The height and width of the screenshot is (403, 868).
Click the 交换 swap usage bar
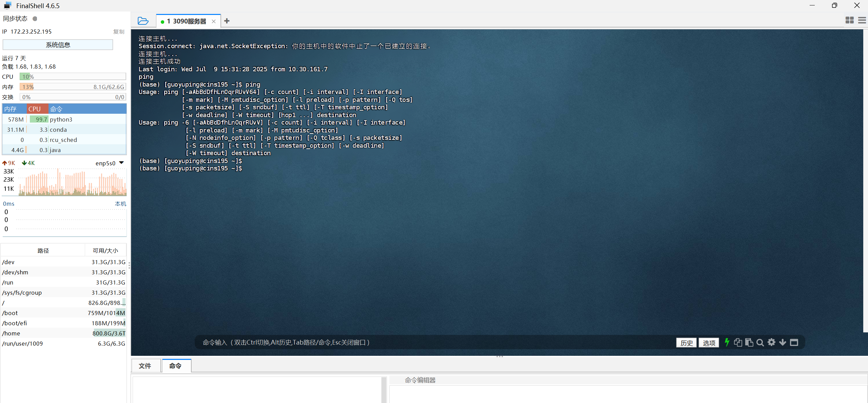(73, 97)
